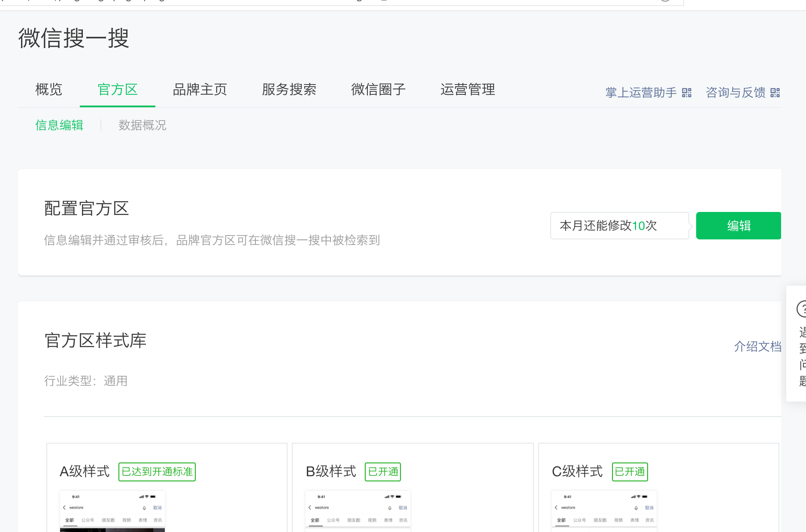Click the green 编辑 button
Image resolution: width=806 pixels, height=532 pixels.
click(x=738, y=226)
